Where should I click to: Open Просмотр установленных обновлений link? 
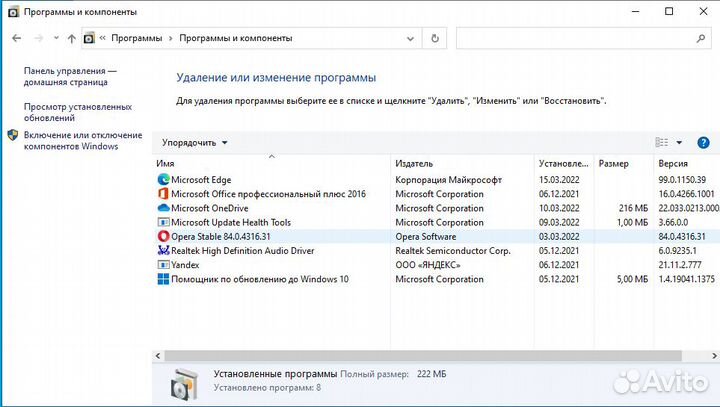click(78, 112)
